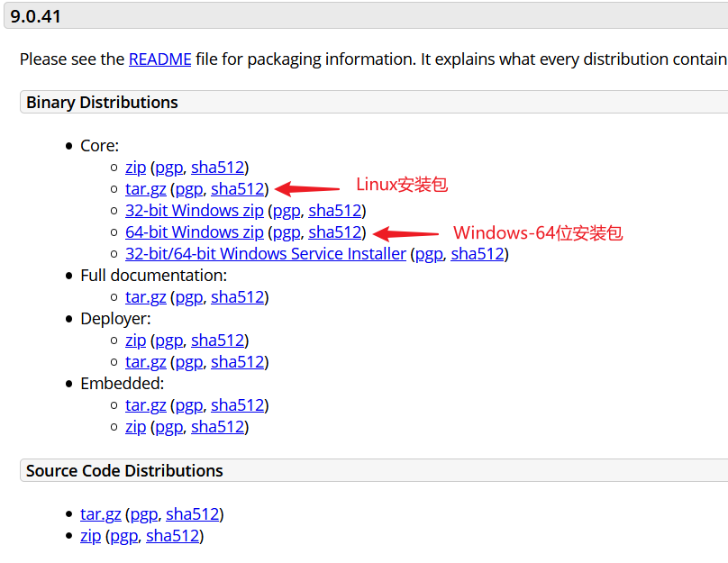Screen dimensions: 728x563
Task: Download the Deployer tar.gz file
Action: pyautogui.click(x=145, y=362)
